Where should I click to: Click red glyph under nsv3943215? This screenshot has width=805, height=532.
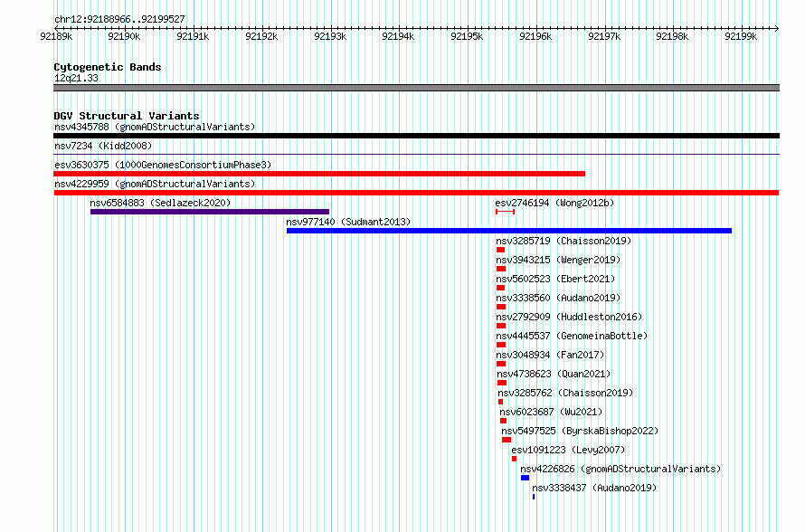[501, 269]
